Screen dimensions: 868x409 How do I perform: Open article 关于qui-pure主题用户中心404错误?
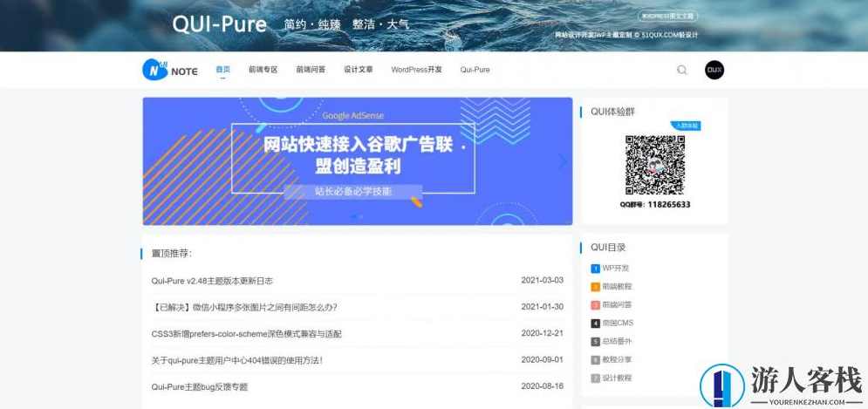pos(237,360)
